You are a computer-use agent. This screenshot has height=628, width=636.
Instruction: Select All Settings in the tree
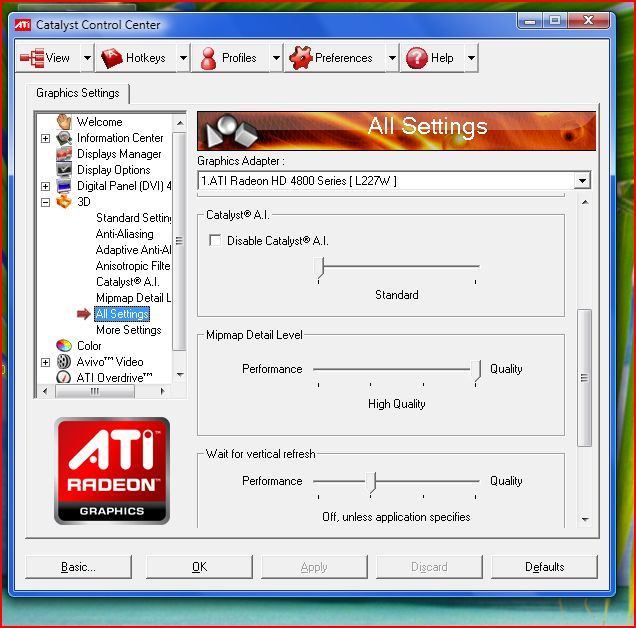tap(122, 314)
